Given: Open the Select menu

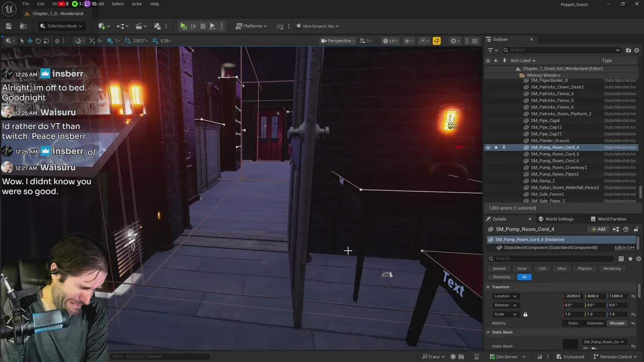Looking at the screenshot, I should (118, 4).
